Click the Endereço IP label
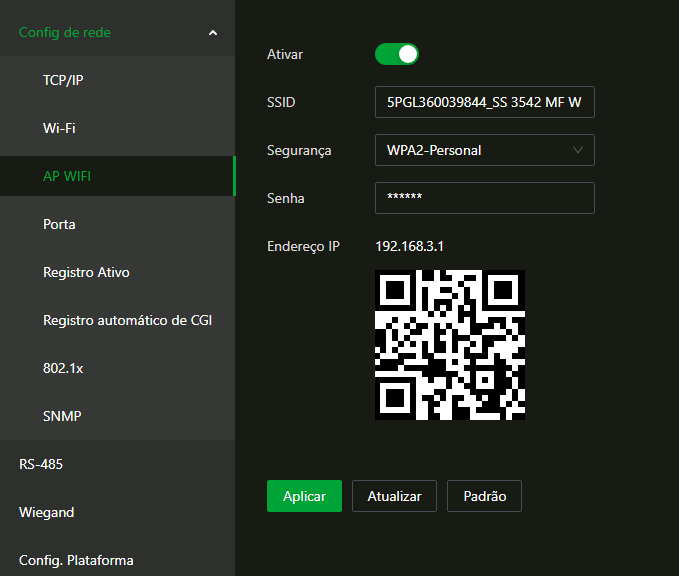The image size is (679, 576). [x=304, y=246]
